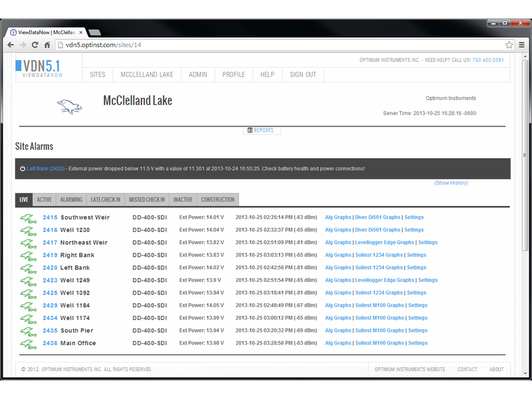
Task: Switch to the Inactive tab
Action: pos(183,199)
